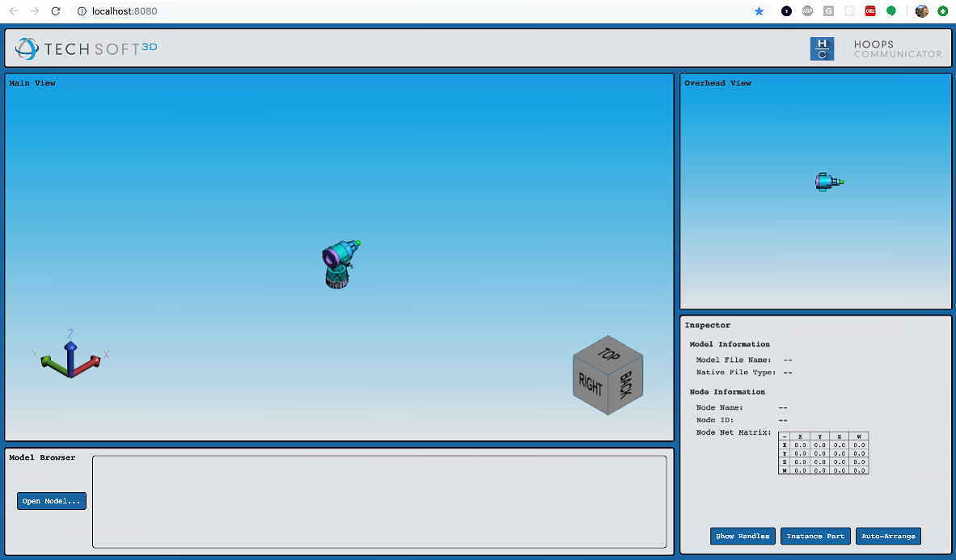Viewport: 956px width, 560px height.
Task: Click the TechSoft 3D logo
Action: pos(85,48)
